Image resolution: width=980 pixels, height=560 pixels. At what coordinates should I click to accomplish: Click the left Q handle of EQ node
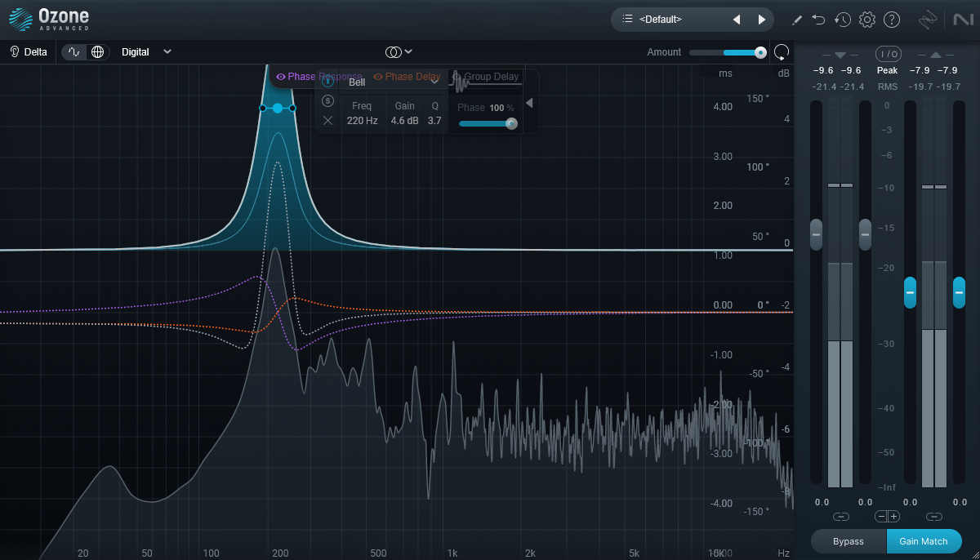[262, 108]
